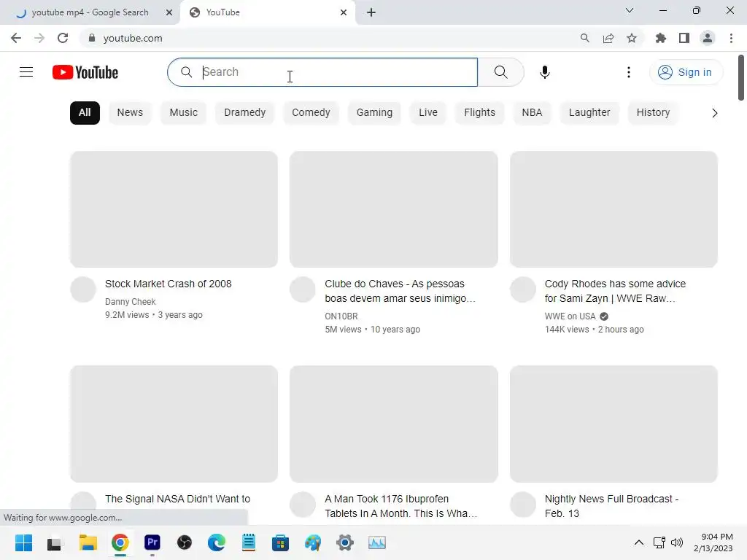The image size is (747, 560).
Task: Click the lock site info icon
Action: coord(92,38)
